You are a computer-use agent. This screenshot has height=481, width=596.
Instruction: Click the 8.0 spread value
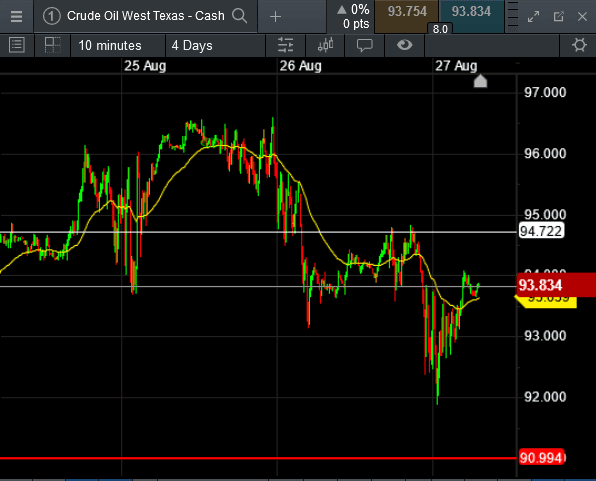[x=440, y=29]
